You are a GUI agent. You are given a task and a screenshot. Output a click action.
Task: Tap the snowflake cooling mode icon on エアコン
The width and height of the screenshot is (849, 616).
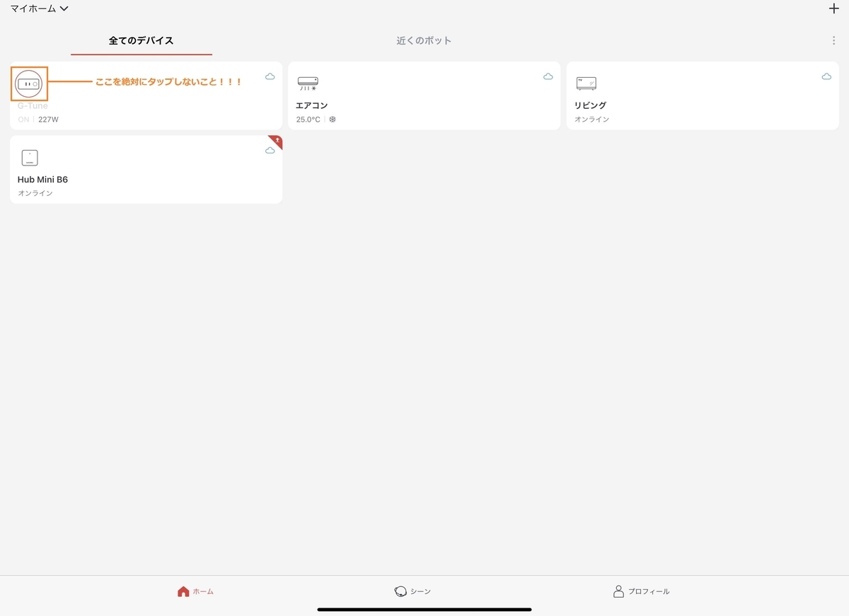333,119
